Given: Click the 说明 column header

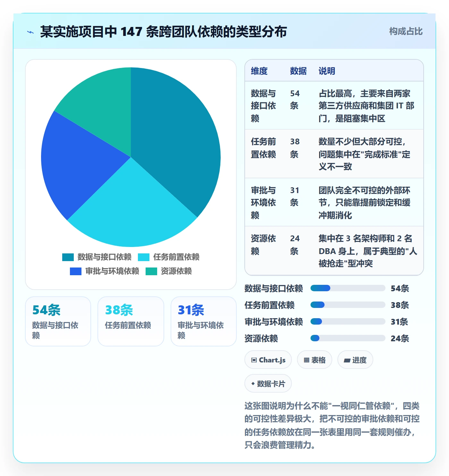Looking at the screenshot, I should click(x=327, y=71).
